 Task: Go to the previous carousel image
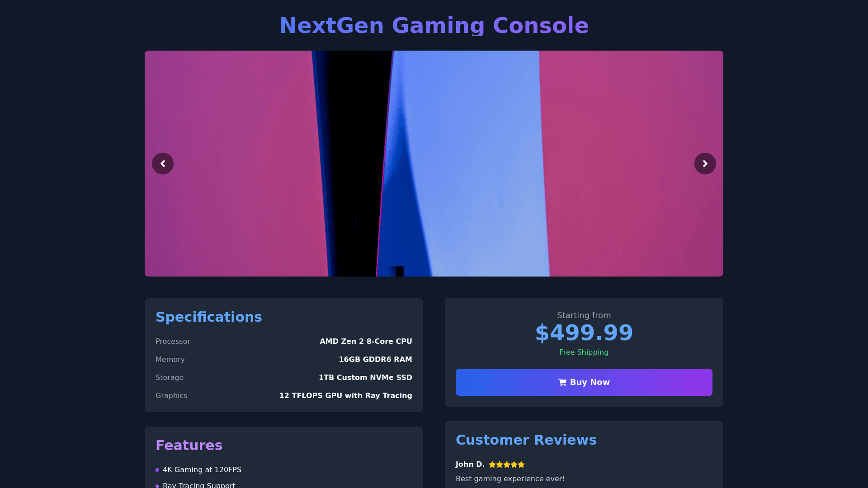pos(163,164)
